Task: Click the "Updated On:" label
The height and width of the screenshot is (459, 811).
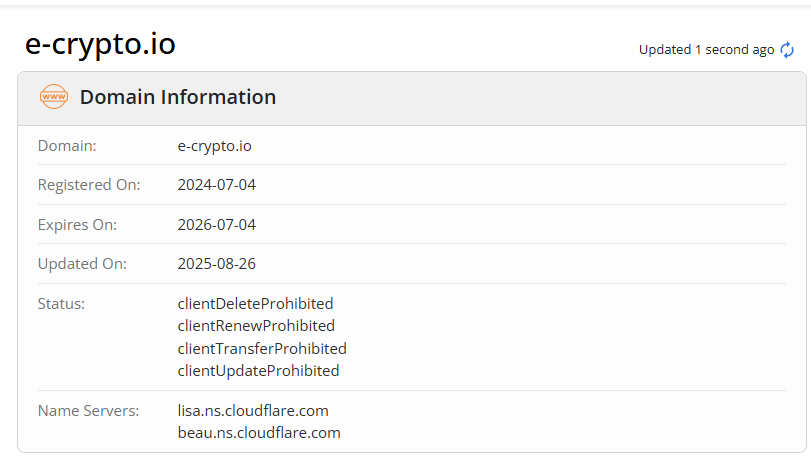Action: (82, 264)
